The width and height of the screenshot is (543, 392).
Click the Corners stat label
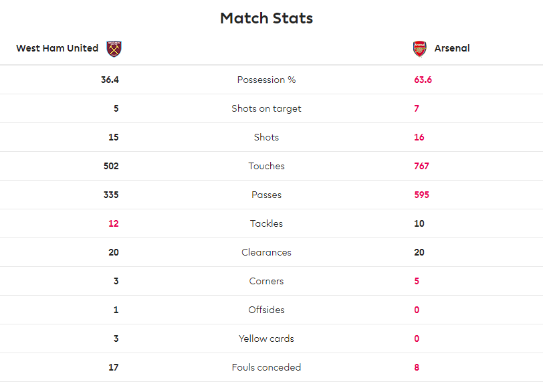point(266,281)
